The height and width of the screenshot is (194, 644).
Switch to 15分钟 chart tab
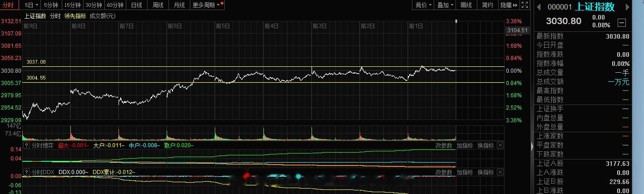tap(72, 5)
